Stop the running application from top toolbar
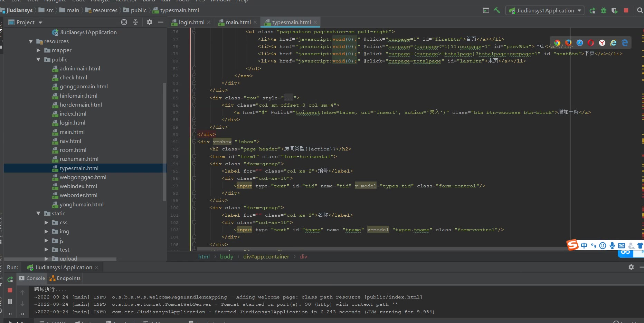The image size is (644, 323). [626, 11]
